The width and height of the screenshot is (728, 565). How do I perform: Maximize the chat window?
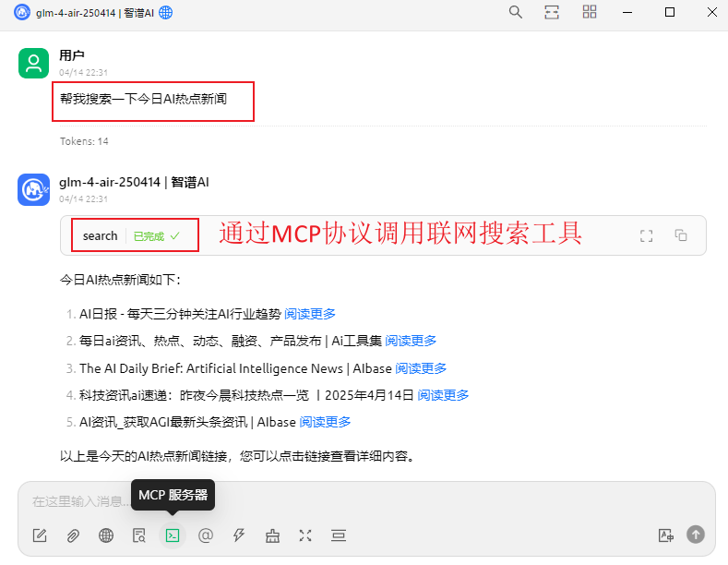point(670,13)
